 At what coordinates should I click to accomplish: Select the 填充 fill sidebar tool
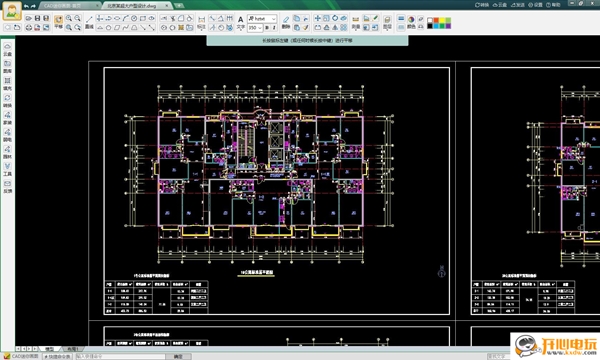(7, 84)
